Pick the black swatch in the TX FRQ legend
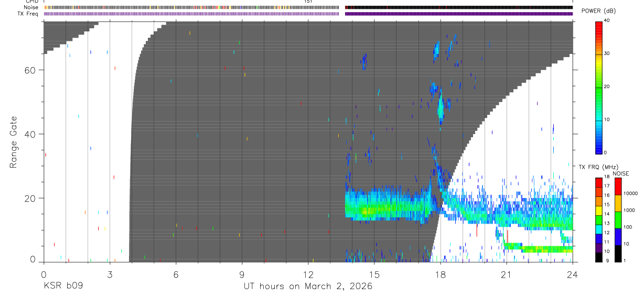Viewport: 644px width, 297px height. (x=598, y=257)
